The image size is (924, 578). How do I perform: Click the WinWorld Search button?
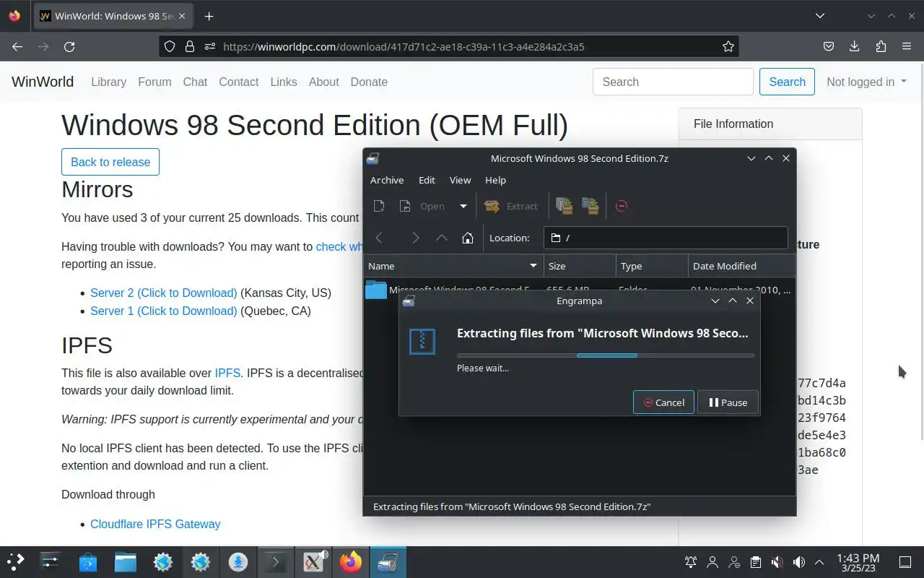point(787,82)
